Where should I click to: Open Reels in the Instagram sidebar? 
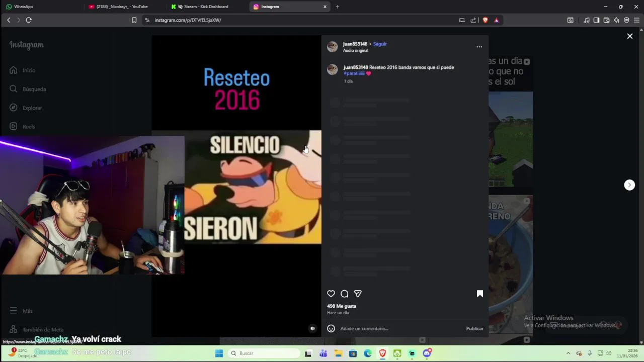(23, 126)
